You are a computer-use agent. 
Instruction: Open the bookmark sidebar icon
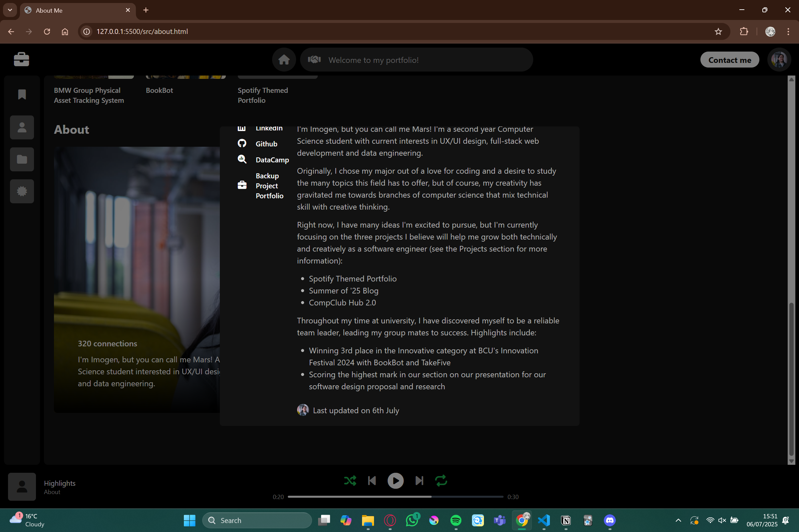[22, 95]
